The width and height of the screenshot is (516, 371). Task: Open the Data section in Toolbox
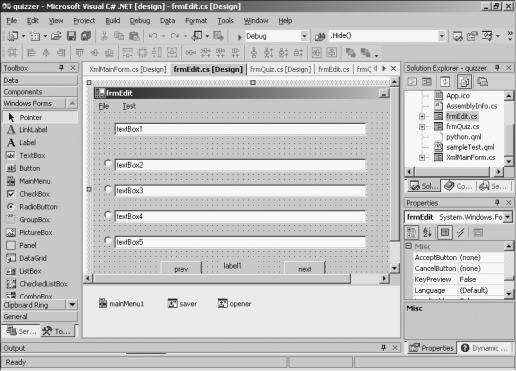[40, 80]
